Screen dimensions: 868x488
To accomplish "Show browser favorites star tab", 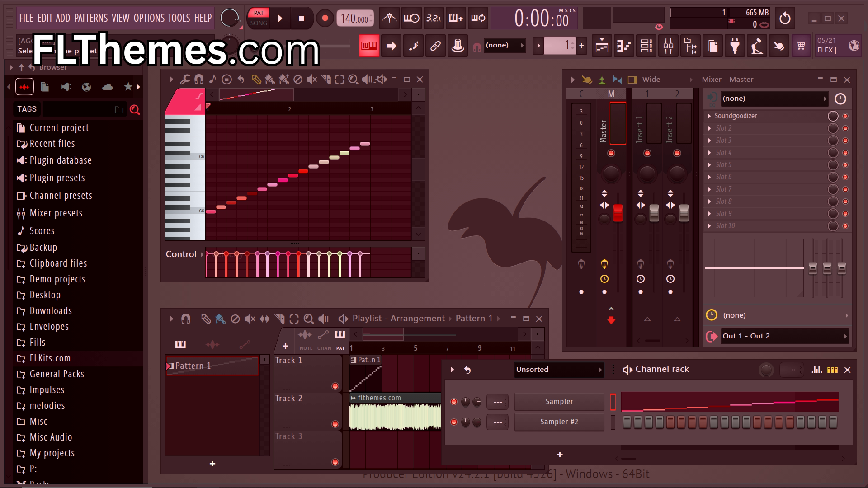I will [x=128, y=87].
